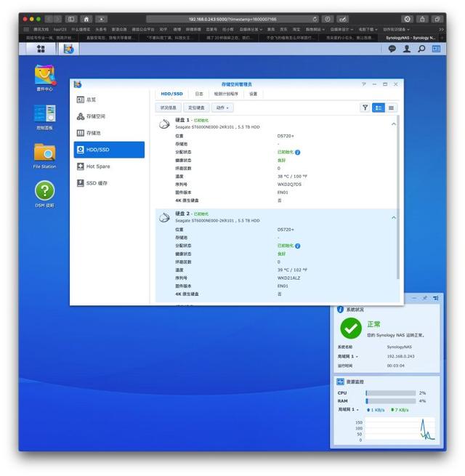
Task: Click the Health Info button
Action: [168, 108]
